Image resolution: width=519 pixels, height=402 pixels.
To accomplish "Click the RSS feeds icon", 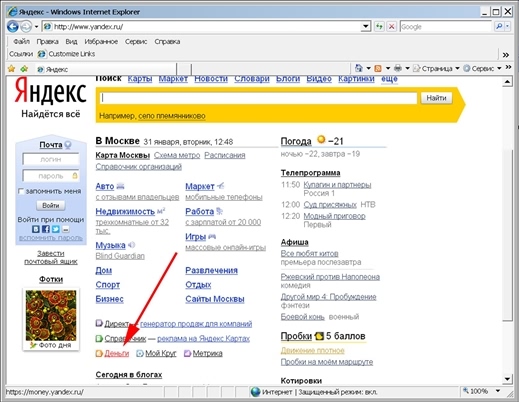I will pyautogui.click(x=378, y=68).
